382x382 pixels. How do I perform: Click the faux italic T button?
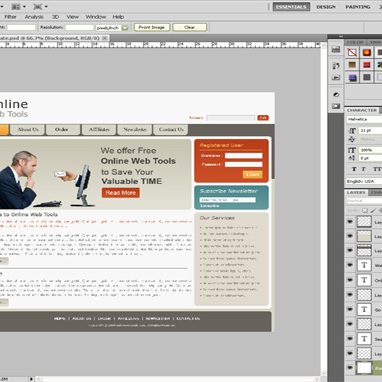coord(363,169)
